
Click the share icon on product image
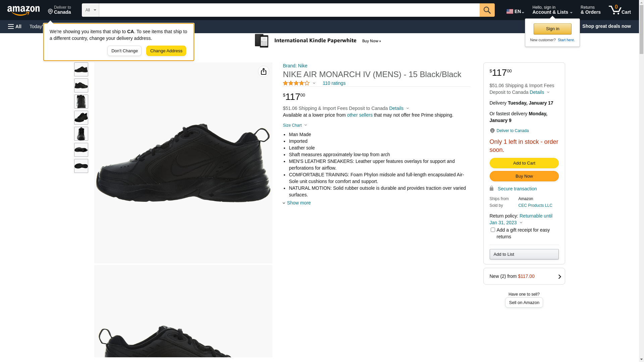264,71
